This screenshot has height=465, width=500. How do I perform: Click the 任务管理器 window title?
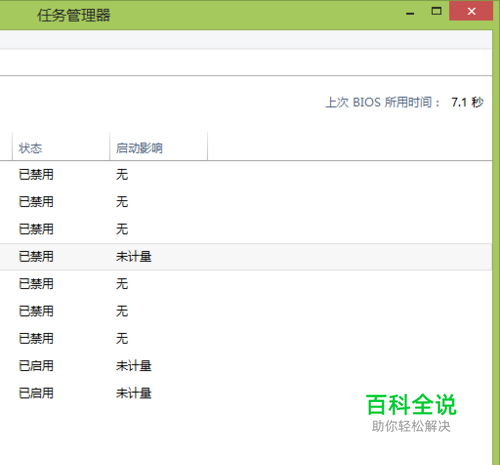(x=73, y=15)
